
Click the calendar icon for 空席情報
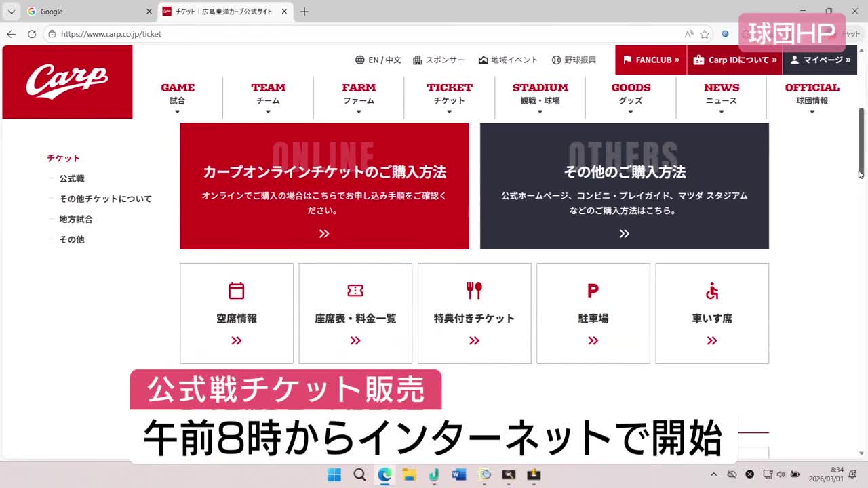(236, 291)
